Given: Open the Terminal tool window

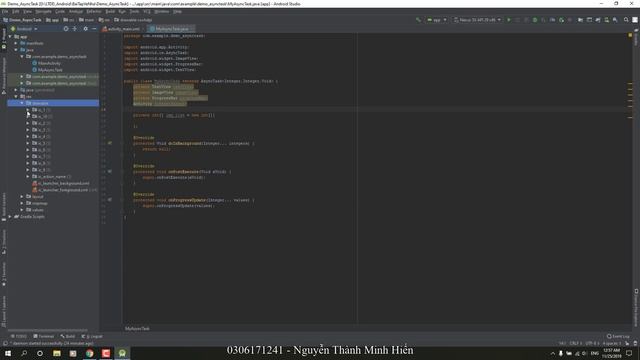Looking at the screenshot, I should tap(44, 336).
